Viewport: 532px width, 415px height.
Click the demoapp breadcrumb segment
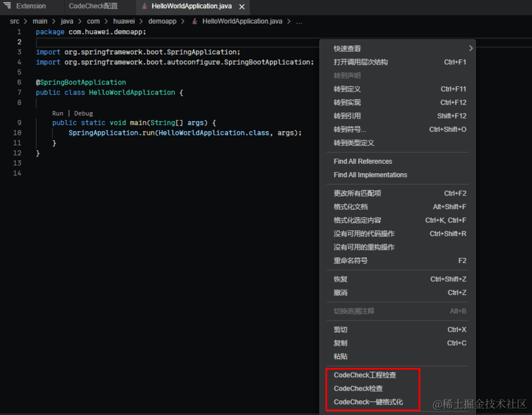point(162,21)
